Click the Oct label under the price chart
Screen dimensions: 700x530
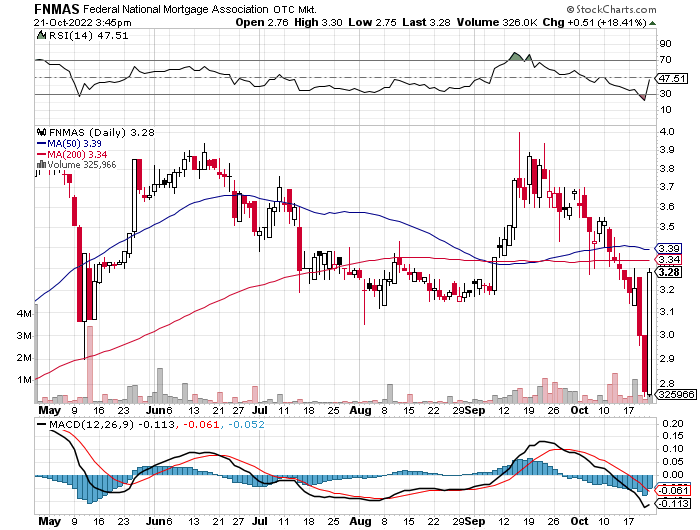(x=579, y=410)
